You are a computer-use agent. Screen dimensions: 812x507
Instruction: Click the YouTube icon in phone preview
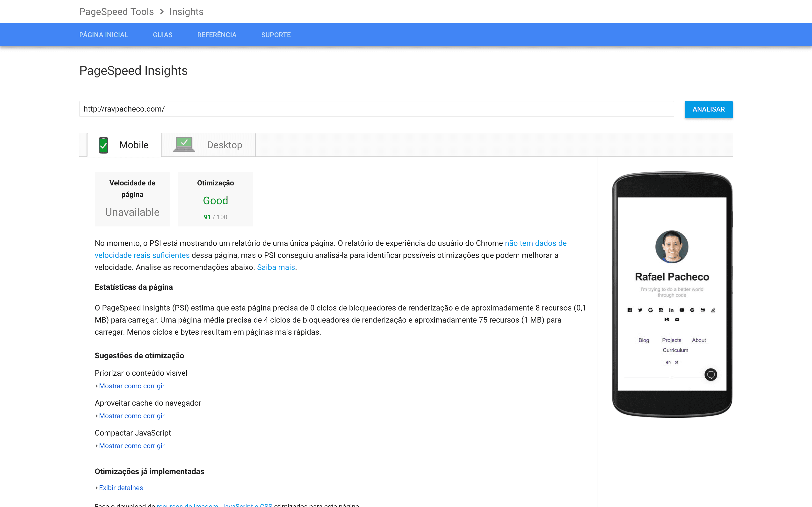point(682,310)
